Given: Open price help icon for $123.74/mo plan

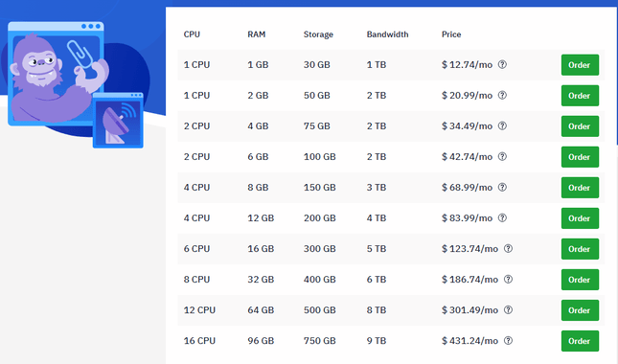Looking at the screenshot, I should (x=509, y=249).
